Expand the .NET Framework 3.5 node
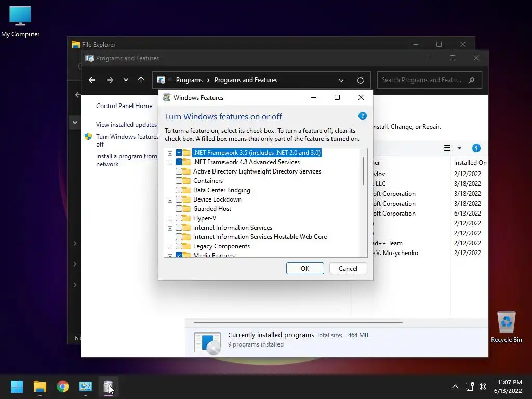 pos(170,153)
